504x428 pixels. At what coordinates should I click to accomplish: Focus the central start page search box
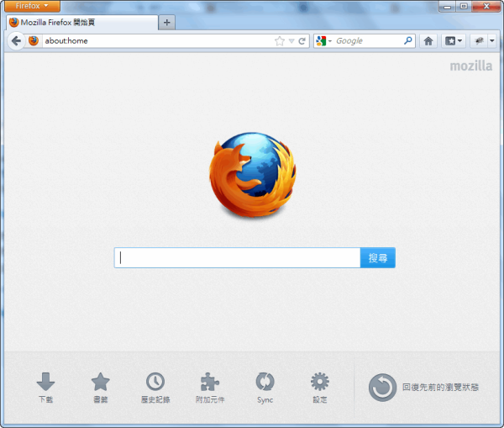coord(237,258)
